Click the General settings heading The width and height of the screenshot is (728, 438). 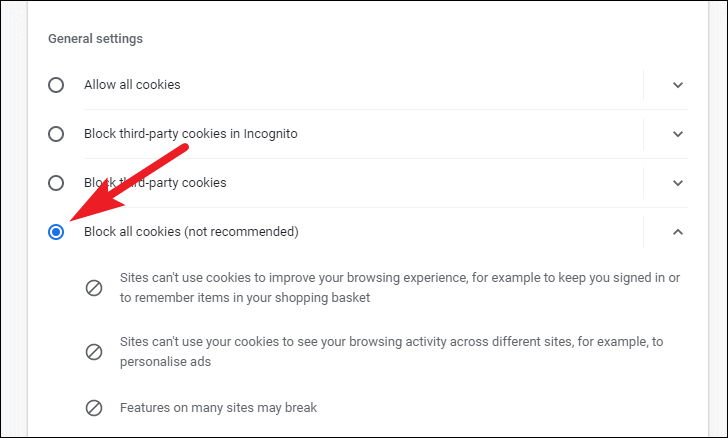(96, 39)
